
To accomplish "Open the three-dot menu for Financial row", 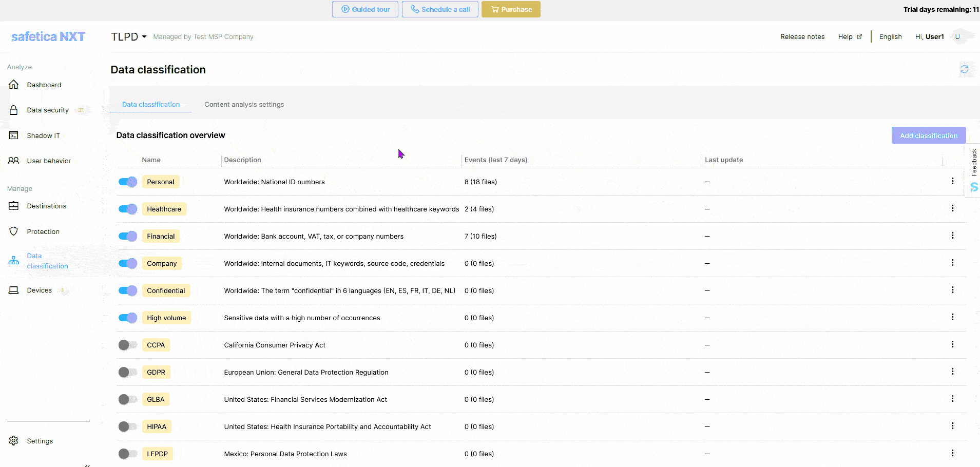I will pyautogui.click(x=953, y=236).
